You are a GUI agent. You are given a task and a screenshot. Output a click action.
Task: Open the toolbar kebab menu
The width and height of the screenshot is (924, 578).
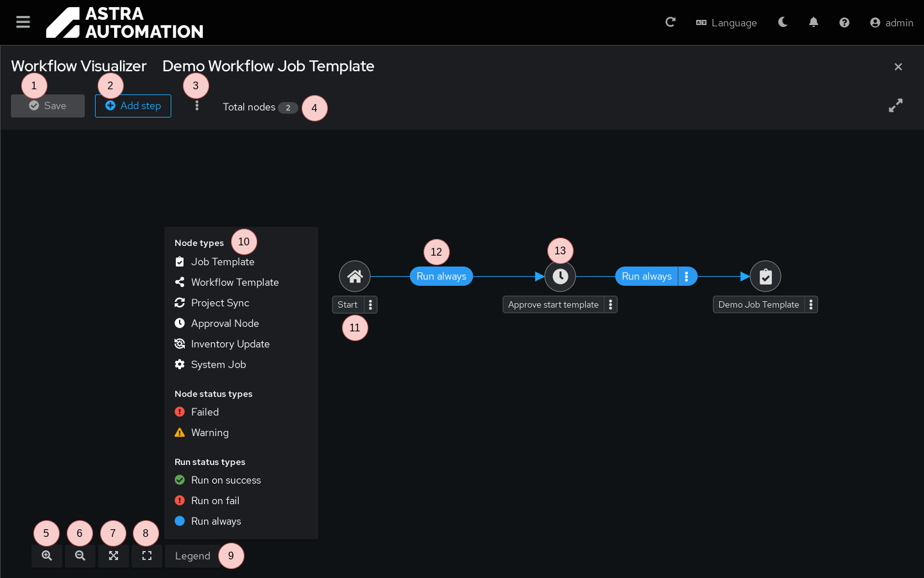(x=197, y=106)
